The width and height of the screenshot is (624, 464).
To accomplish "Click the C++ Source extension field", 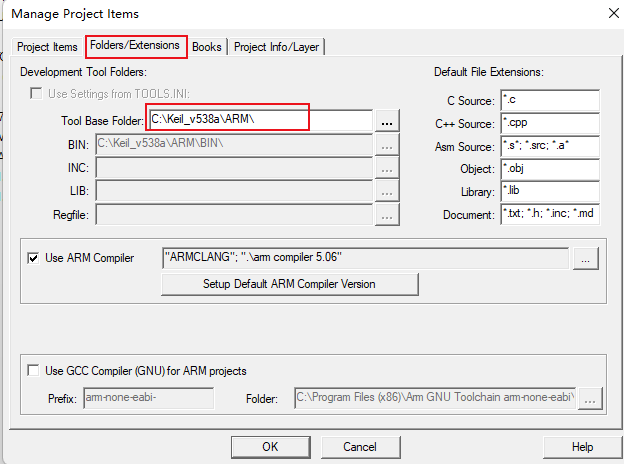I will (x=549, y=123).
